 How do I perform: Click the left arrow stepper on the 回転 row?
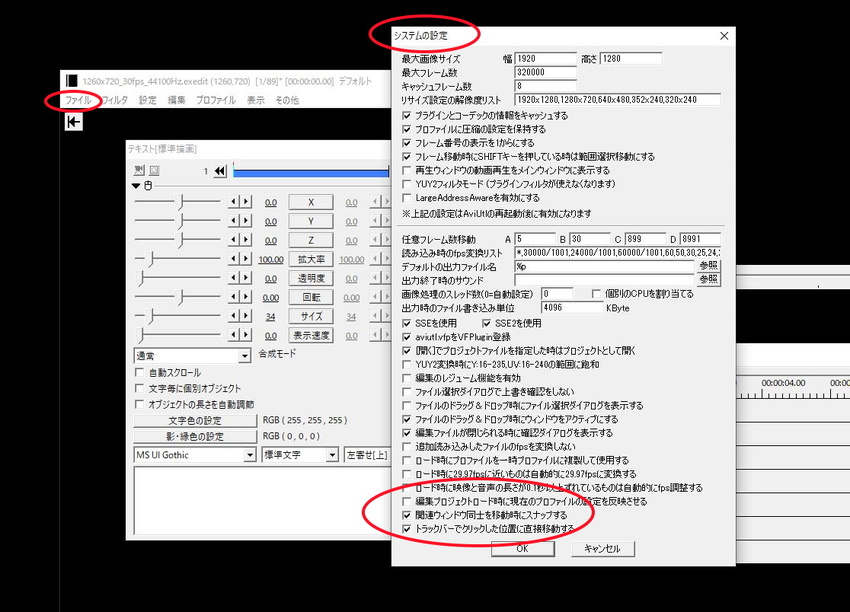(234, 297)
